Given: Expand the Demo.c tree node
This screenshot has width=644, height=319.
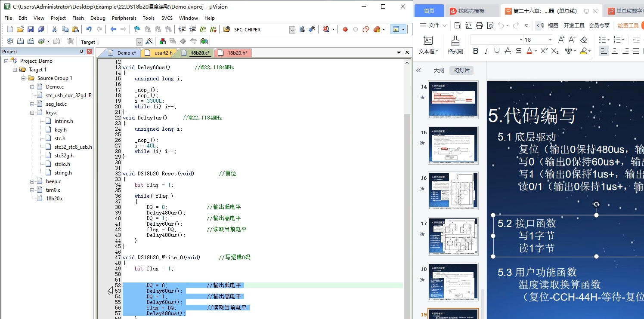Looking at the screenshot, I should tap(32, 87).
